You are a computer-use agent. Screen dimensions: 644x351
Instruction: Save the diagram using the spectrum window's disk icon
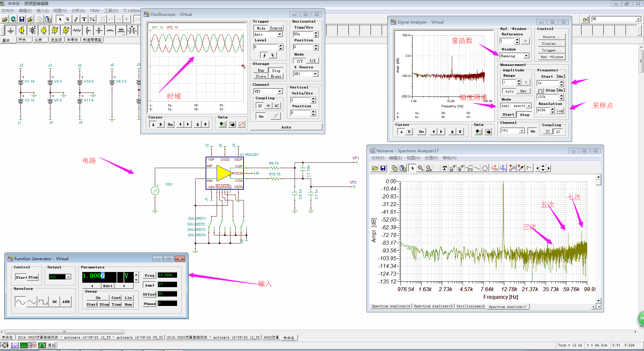pyautogui.click(x=383, y=168)
